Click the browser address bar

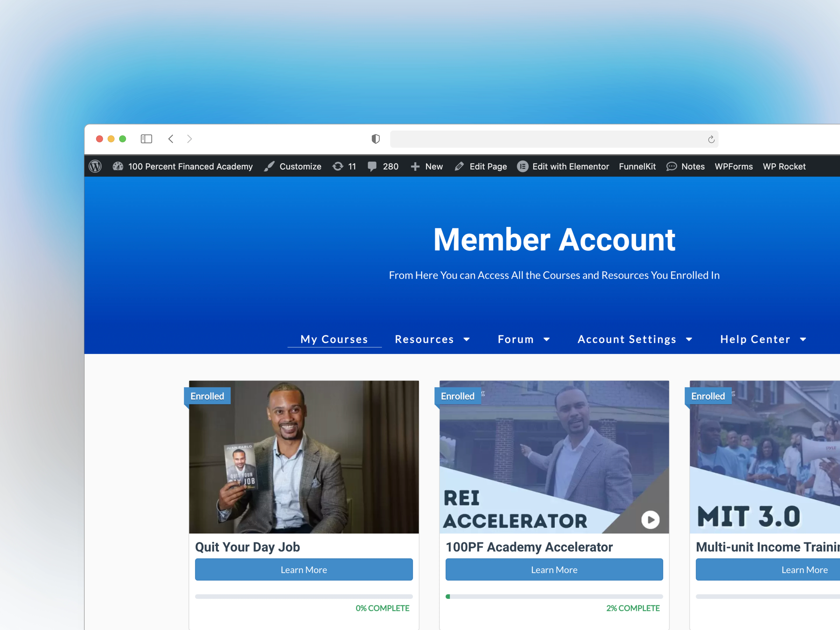tap(554, 139)
